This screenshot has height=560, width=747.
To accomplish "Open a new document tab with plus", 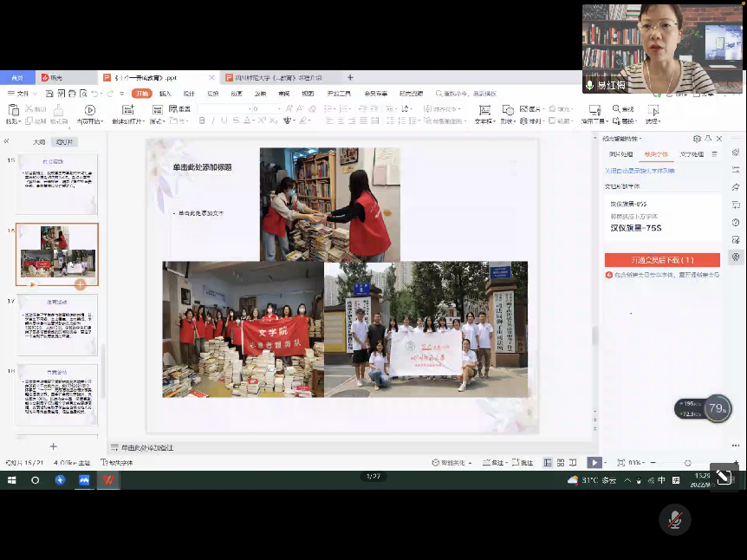I will point(350,77).
